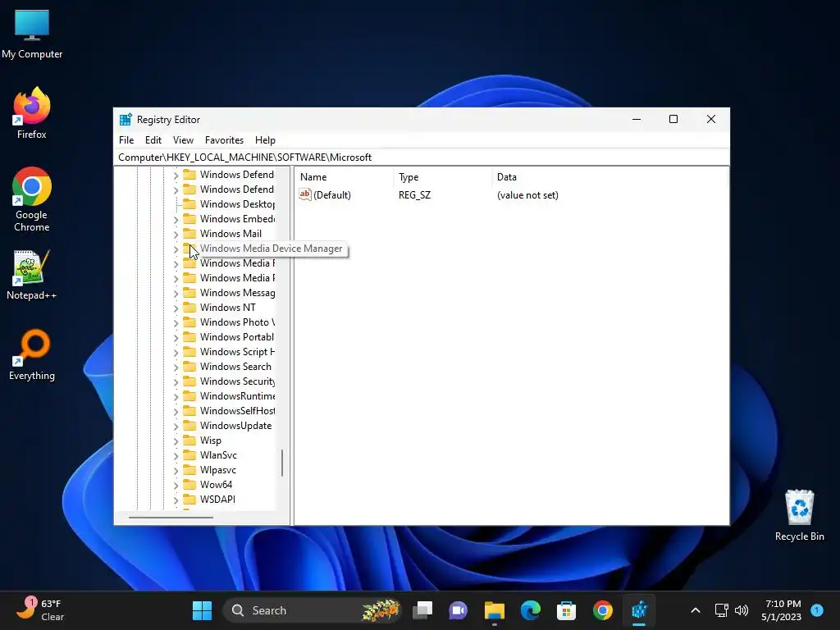Select the Windows Desktop key
The height and width of the screenshot is (630, 840).
point(237,204)
